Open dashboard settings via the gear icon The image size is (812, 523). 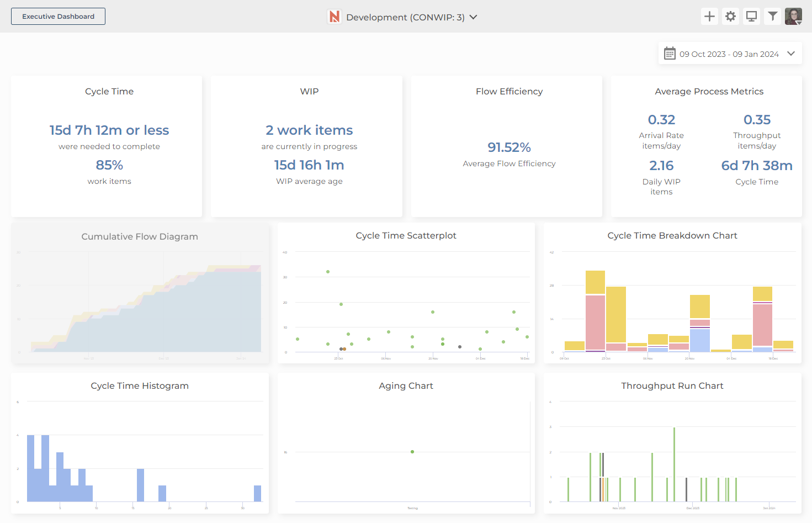730,16
